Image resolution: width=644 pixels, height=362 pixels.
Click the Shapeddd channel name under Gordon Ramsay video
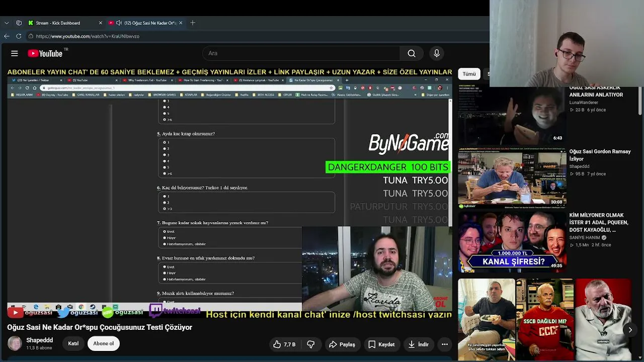[579, 166]
